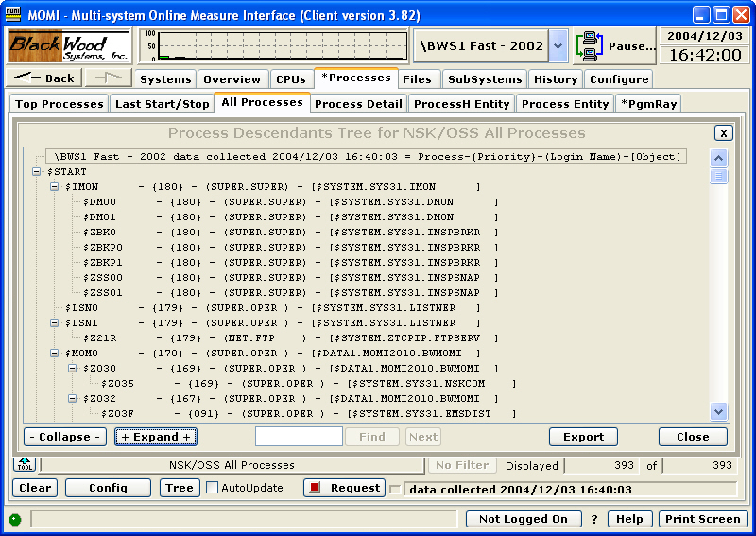
Task: Click the + Expand + button
Action: (x=156, y=437)
